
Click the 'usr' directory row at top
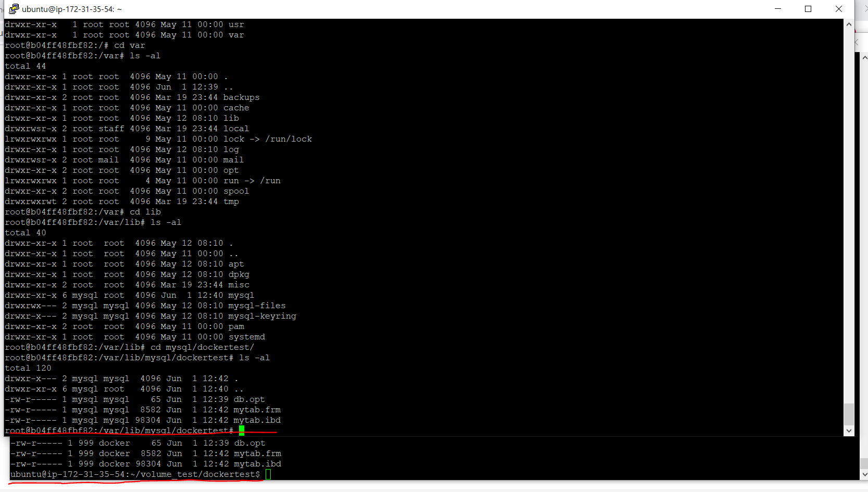(x=124, y=24)
